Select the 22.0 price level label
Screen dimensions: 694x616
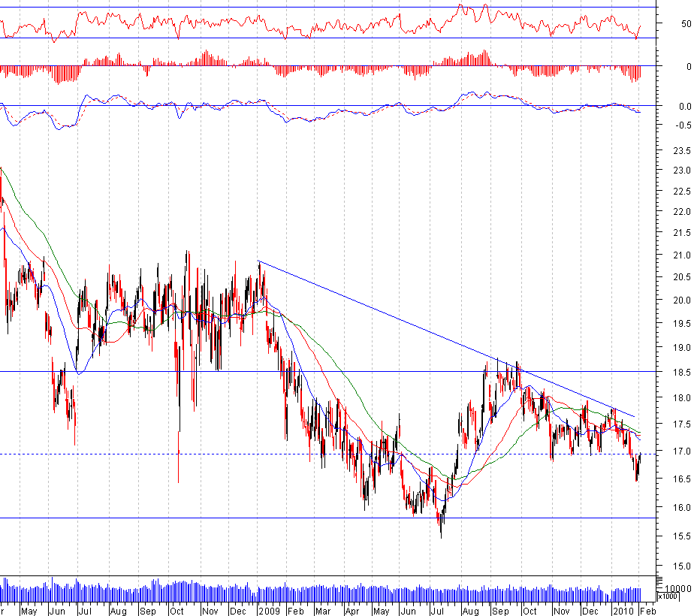(682, 212)
